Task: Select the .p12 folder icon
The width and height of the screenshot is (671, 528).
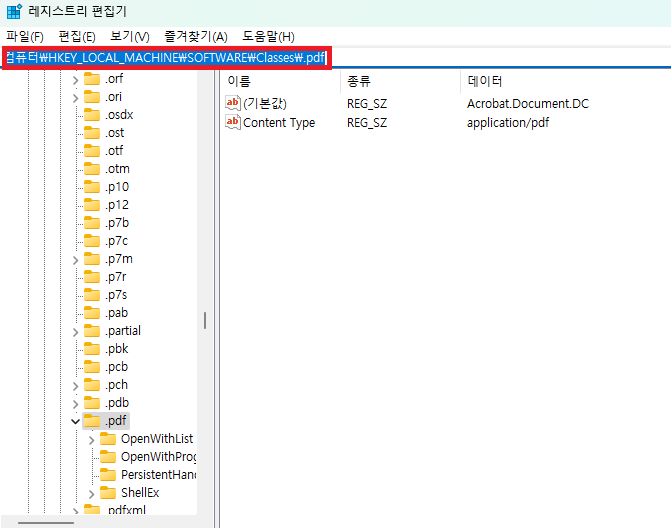Action: coord(92,205)
